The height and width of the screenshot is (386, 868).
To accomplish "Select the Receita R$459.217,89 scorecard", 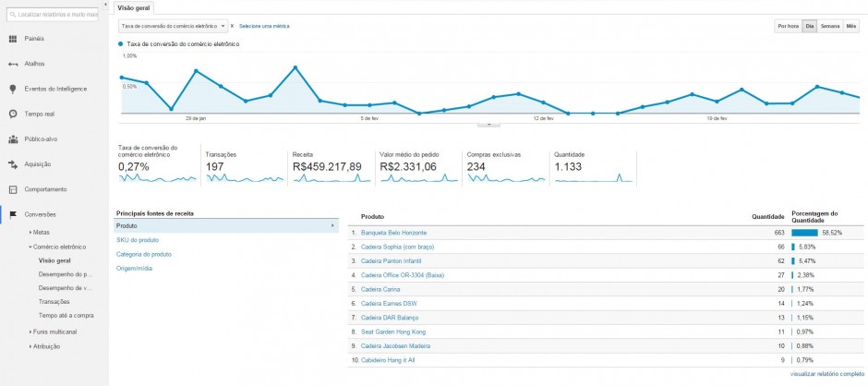I will pyautogui.click(x=332, y=165).
